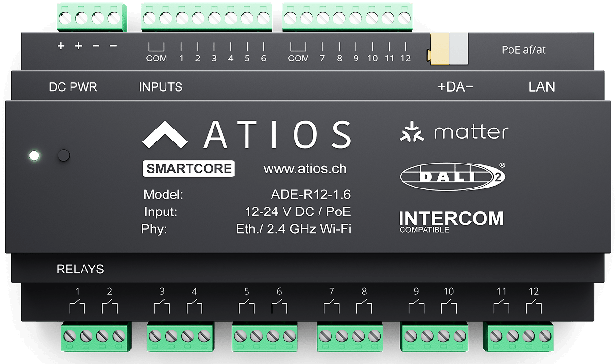This screenshot has height=364, width=615.
Task: Click the yellow DA connector tab
Action: tap(439, 49)
